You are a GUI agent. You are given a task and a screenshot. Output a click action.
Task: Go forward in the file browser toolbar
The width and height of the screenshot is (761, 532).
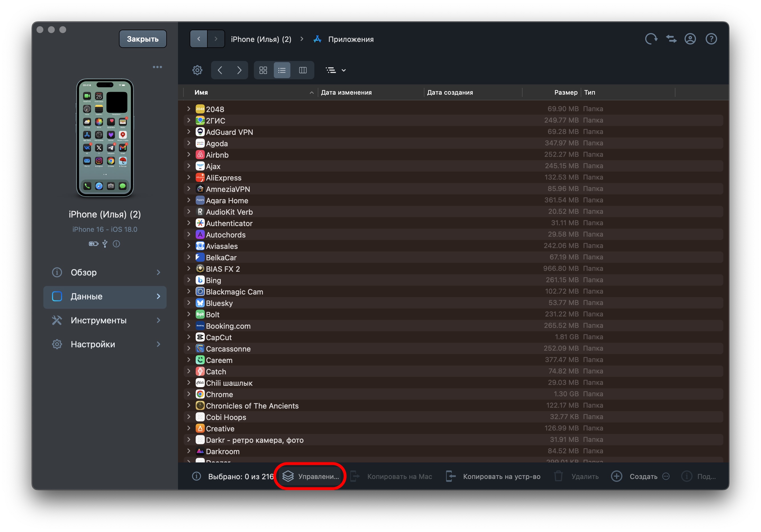click(239, 70)
